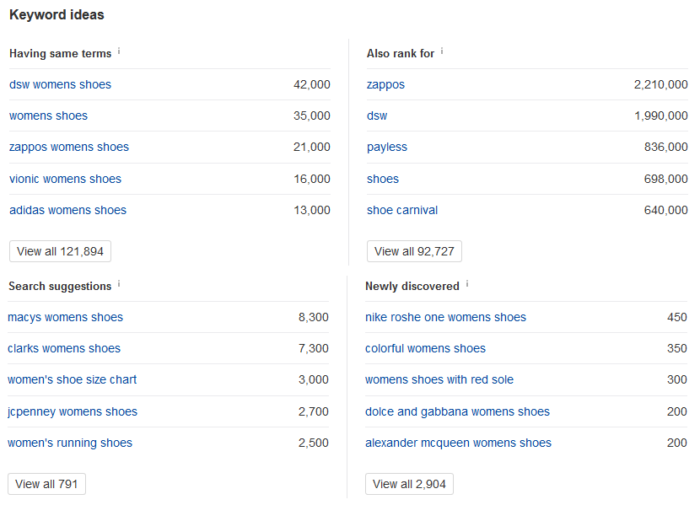
Task: Click the 21,000 volume value
Action: 312,147
